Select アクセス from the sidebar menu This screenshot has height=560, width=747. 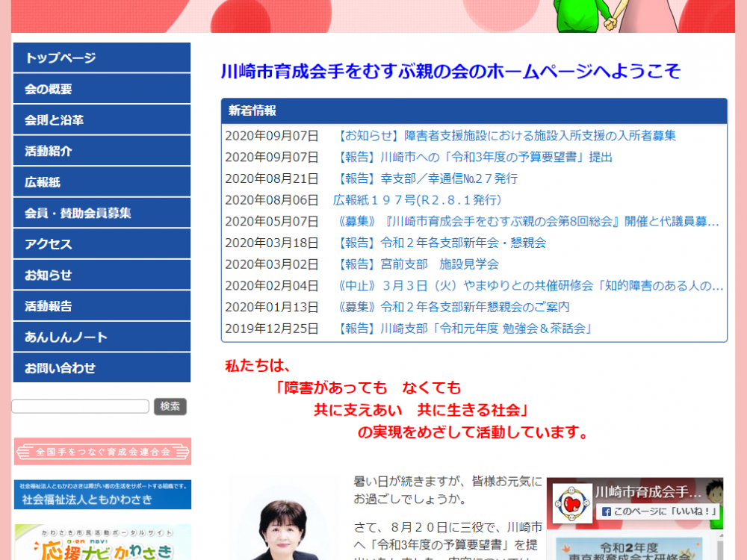click(102, 244)
